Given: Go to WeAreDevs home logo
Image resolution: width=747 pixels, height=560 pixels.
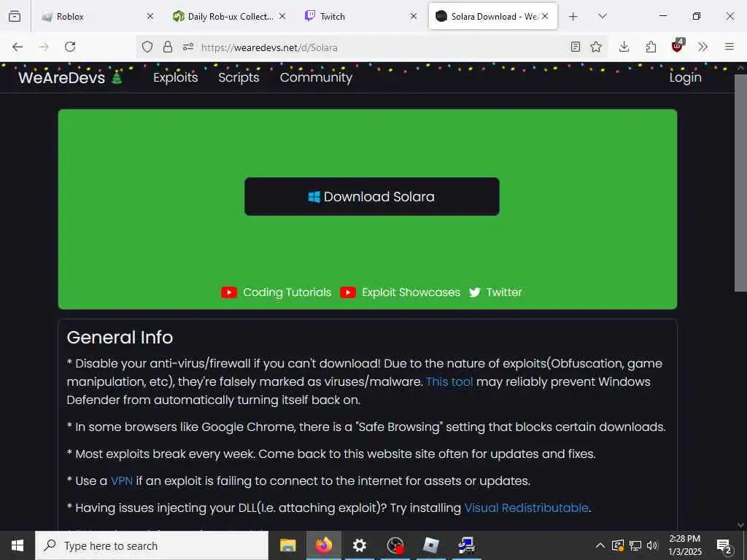Looking at the screenshot, I should (71, 77).
